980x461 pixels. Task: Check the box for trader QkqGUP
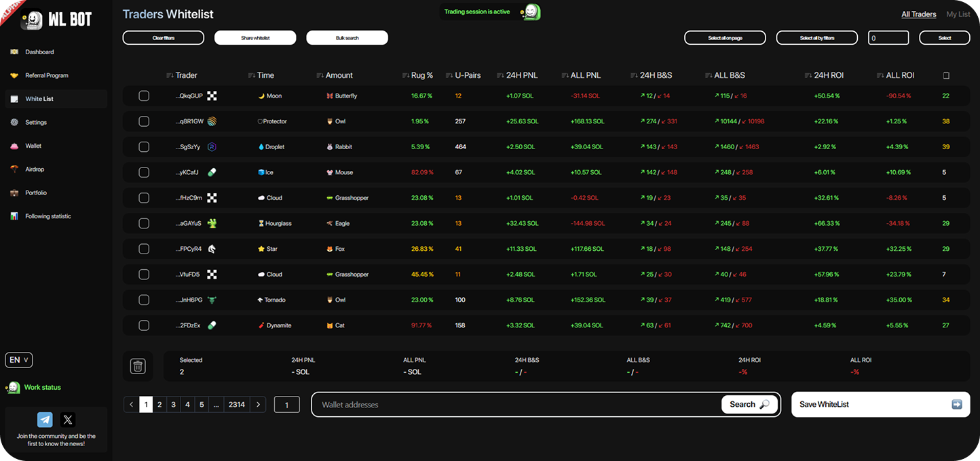pos(144,96)
